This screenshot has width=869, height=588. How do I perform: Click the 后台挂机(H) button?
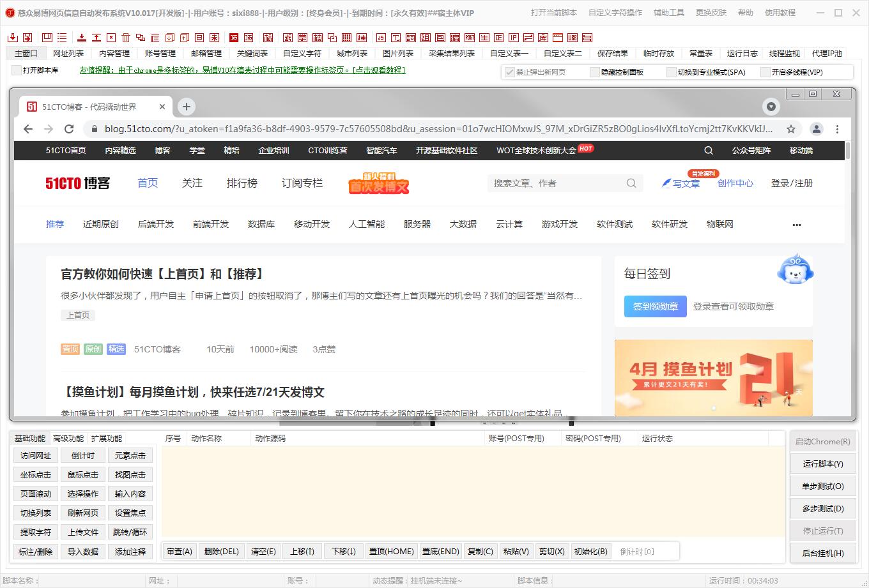[x=823, y=554]
